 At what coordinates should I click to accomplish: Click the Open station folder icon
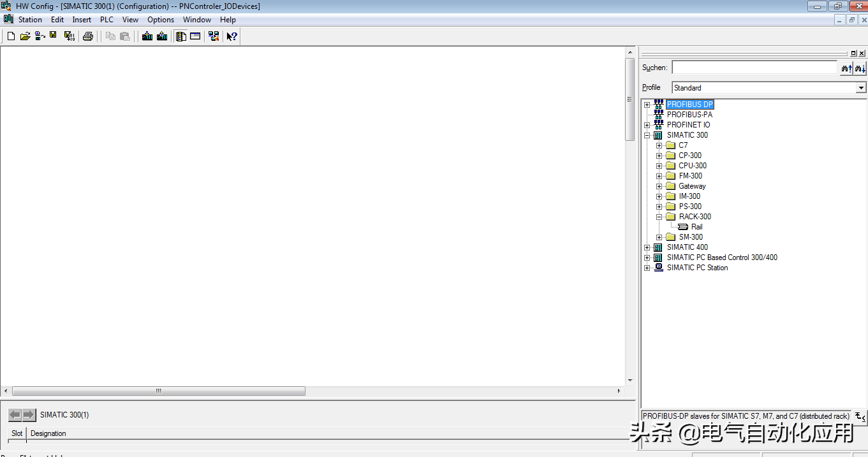tap(25, 36)
